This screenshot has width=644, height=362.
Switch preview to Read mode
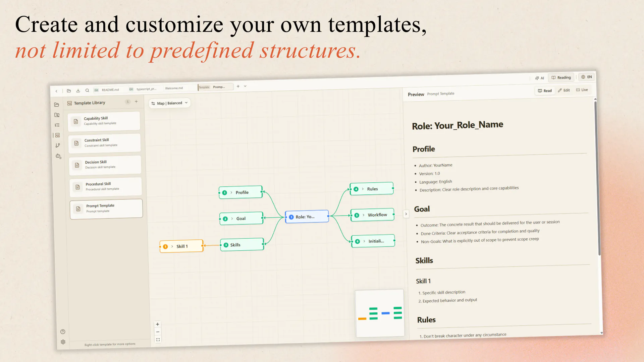coord(545,91)
